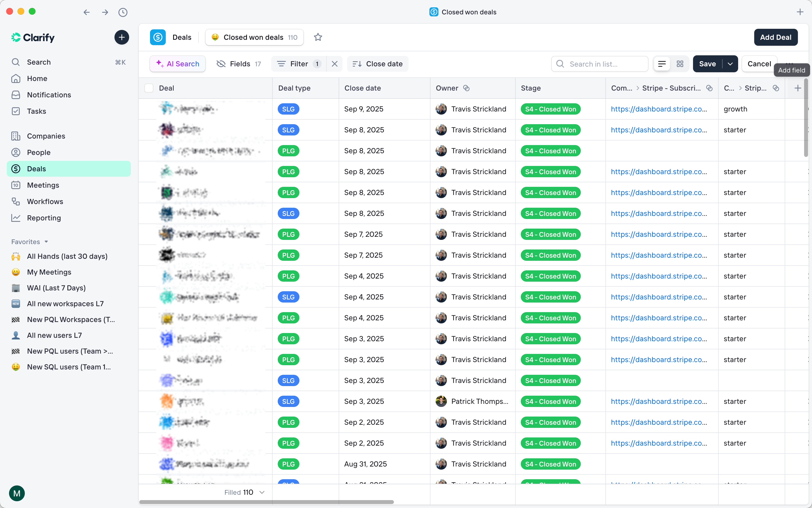Open Workflows in sidebar
This screenshot has height=508, width=812.
[69, 202]
